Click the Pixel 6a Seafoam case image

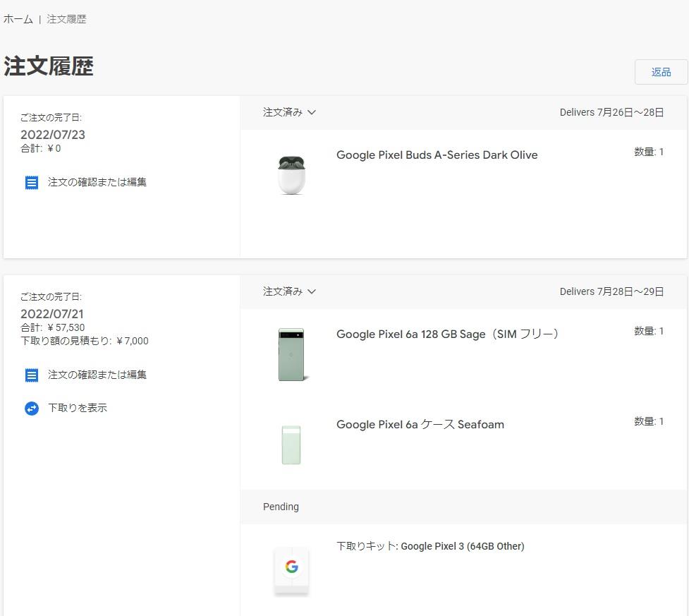tap(291, 445)
